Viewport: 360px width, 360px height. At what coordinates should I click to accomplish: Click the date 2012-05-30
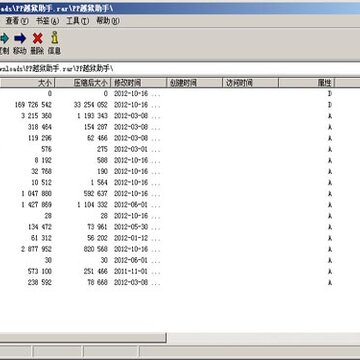click(x=131, y=227)
